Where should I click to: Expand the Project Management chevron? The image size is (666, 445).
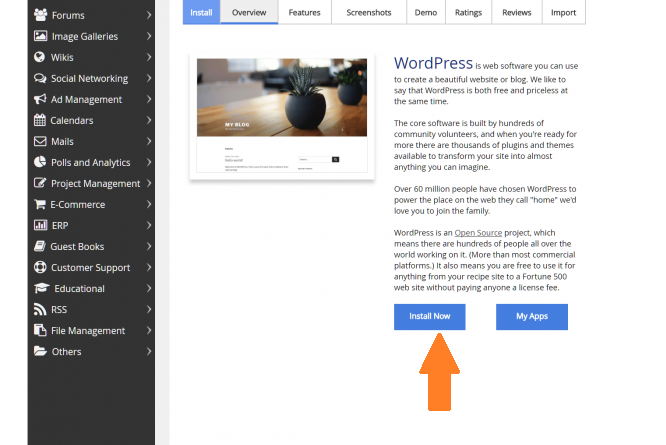point(149,183)
